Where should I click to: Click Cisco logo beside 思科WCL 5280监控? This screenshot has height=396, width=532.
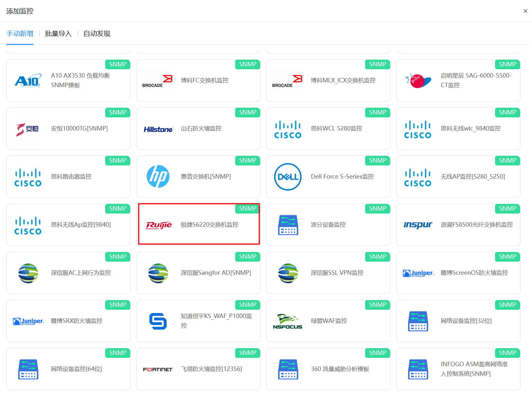pyautogui.click(x=288, y=129)
